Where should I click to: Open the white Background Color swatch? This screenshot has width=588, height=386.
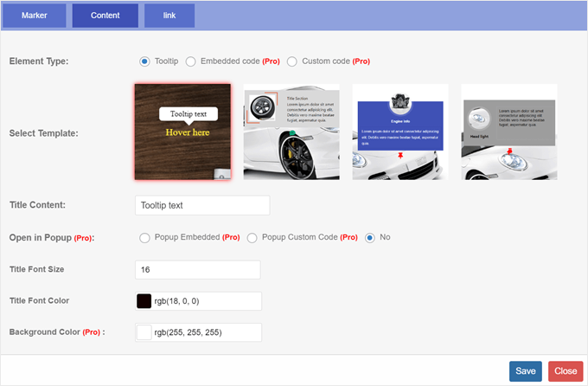pos(144,332)
